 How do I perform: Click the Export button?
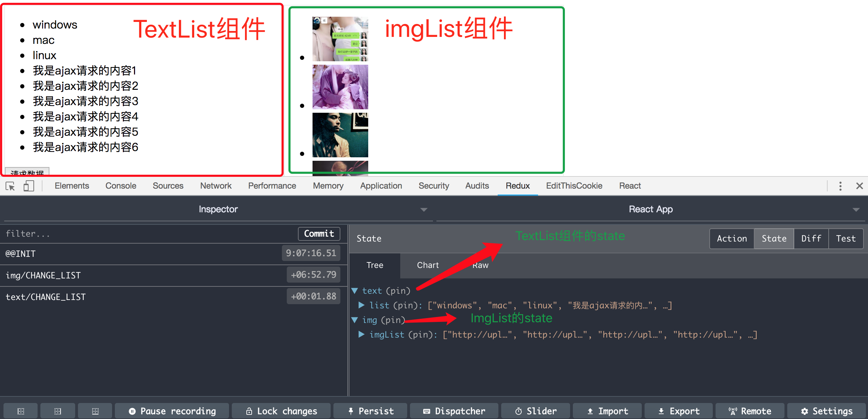(x=678, y=411)
